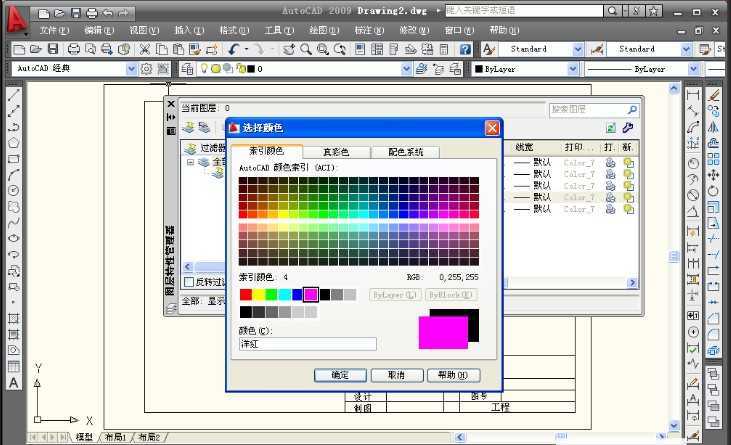The width and height of the screenshot is (731, 445).
Task: Click the OK button in color dialog
Action: (340, 375)
